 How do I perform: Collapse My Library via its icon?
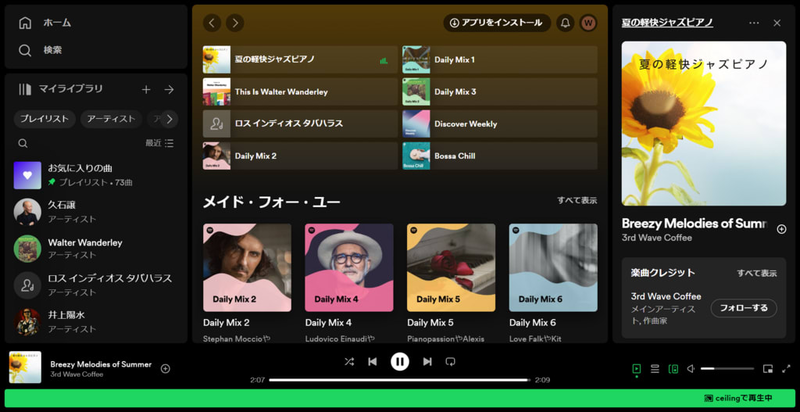tap(25, 89)
